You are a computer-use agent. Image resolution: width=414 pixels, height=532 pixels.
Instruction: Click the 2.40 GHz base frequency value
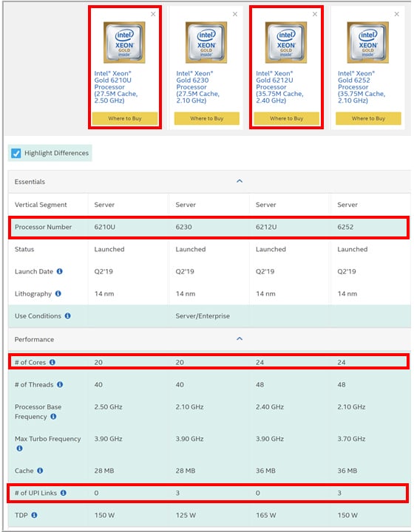pos(270,407)
